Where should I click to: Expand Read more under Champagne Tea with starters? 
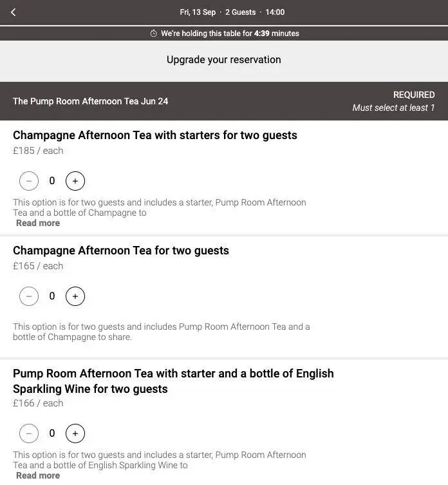click(x=38, y=223)
